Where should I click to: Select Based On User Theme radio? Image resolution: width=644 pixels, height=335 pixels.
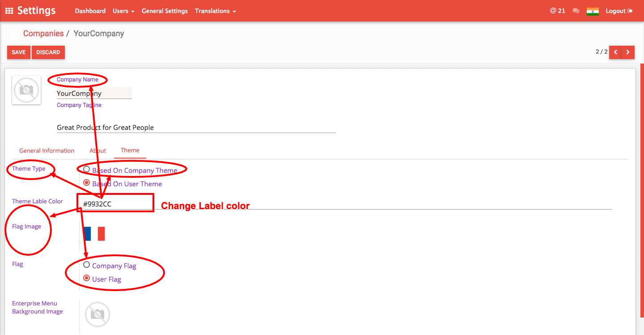point(87,183)
